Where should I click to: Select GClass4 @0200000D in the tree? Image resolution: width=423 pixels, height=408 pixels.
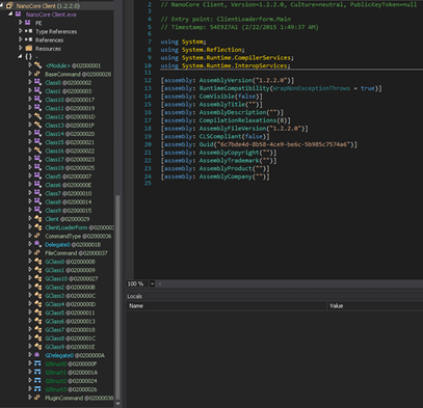(x=70, y=304)
